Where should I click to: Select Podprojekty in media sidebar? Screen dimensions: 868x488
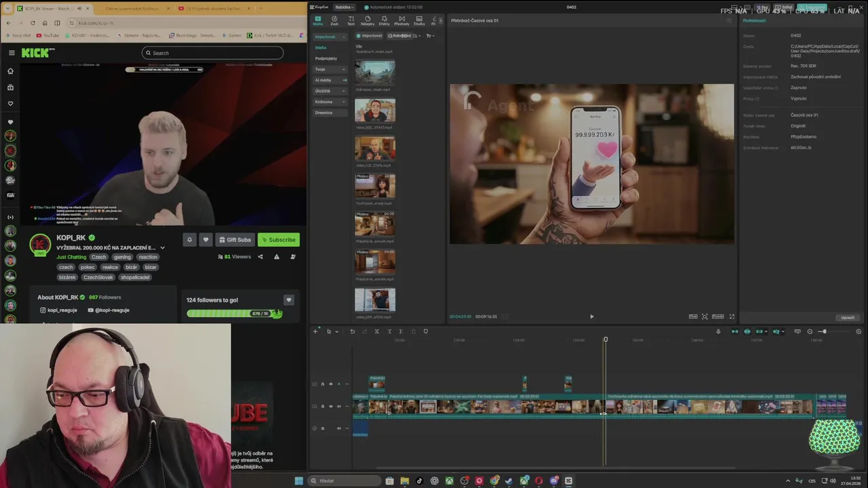326,58
